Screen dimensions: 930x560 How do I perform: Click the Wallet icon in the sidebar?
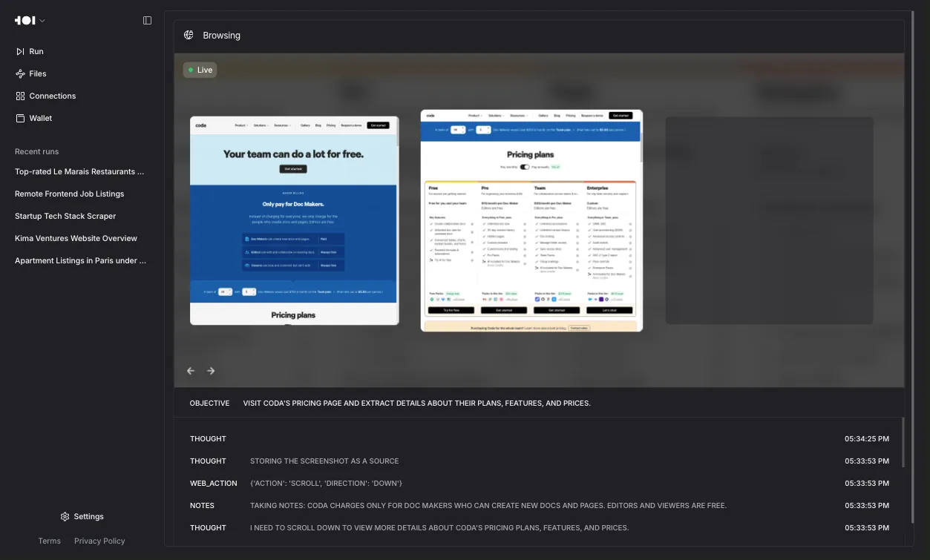tap(20, 118)
